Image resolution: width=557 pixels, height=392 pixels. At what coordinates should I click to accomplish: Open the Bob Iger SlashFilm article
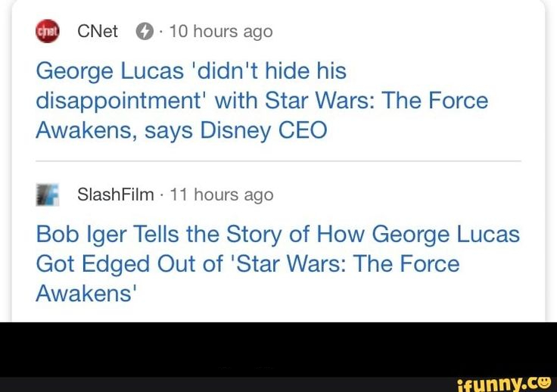278,264
